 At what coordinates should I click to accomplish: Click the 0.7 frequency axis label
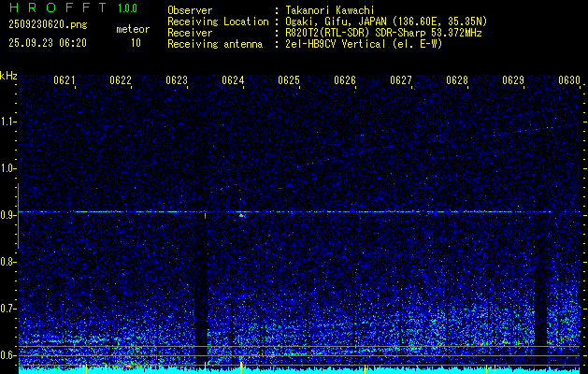click(8, 309)
